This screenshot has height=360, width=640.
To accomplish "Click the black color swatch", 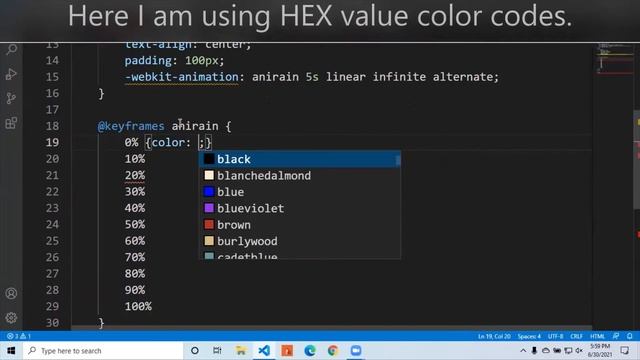I will [209, 159].
